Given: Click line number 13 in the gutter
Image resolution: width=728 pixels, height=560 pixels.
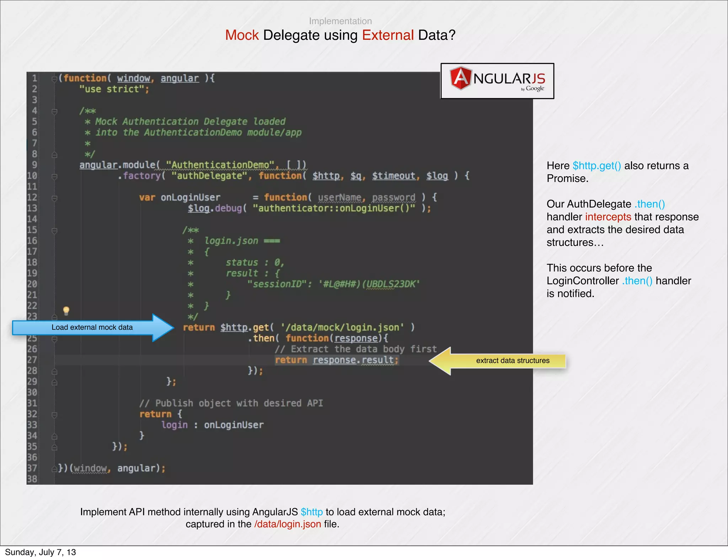Looking at the screenshot, I should [x=32, y=208].
